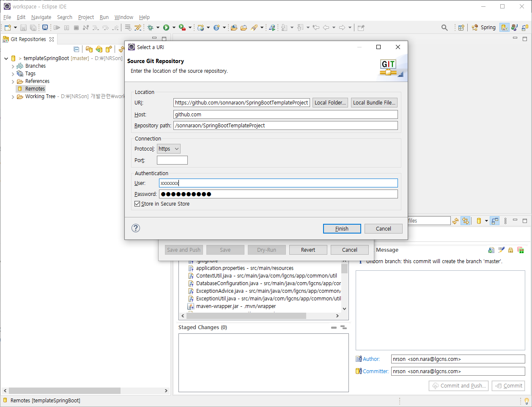Click the Git Repositories horizontal scrollbar
The image size is (532, 407).
[65, 390]
